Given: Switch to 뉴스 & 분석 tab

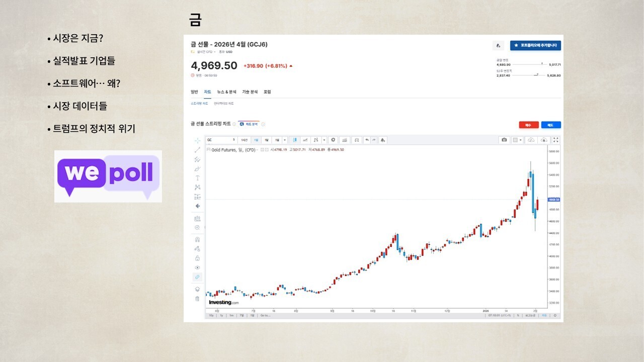Looking at the screenshot, I should (226, 92).
